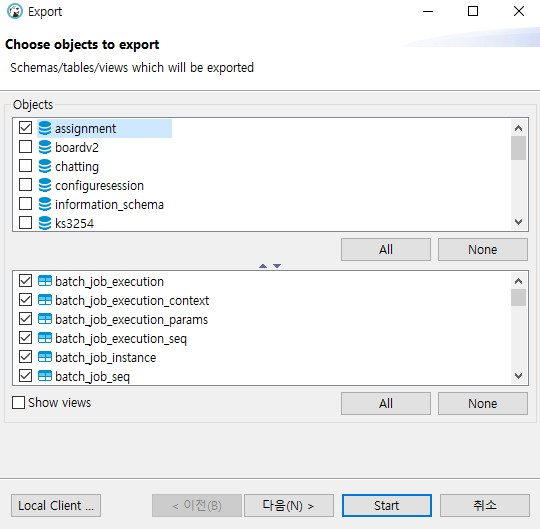Screen dimensions: 540x529
Task: Click the sash down arrow between lists
Action: click(277, 266)
